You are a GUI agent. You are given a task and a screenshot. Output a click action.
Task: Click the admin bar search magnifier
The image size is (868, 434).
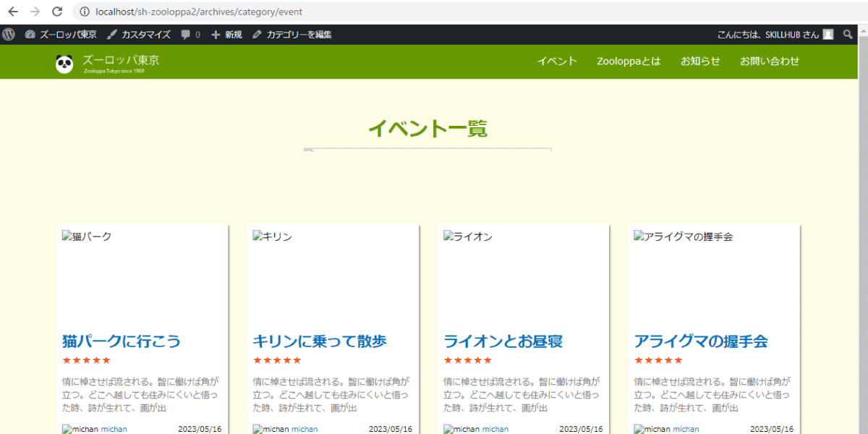(848, 34)
